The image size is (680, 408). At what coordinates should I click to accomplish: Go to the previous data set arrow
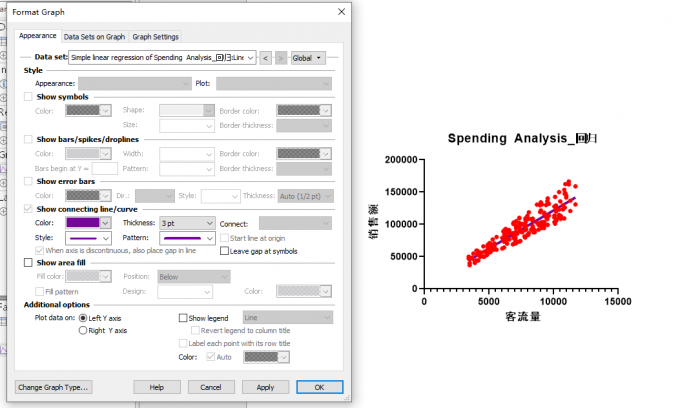pyautogui.click(x=265, y=58)
